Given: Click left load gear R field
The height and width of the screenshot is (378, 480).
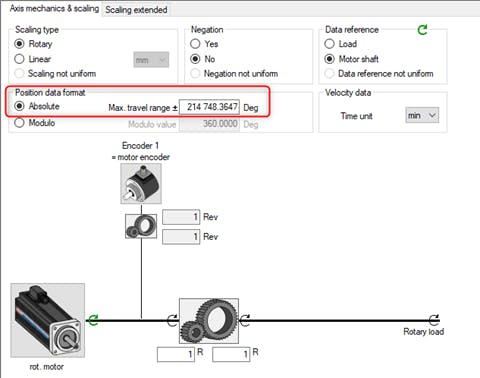Looking at the screenshot, I should click(176, 354).
